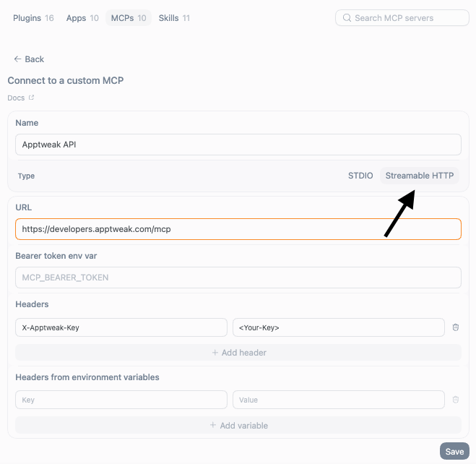Image resolution: width=476 pixels, height=464 pixels.
Task: Open the Docs external link icon
Action: click(x=31, y=98)
